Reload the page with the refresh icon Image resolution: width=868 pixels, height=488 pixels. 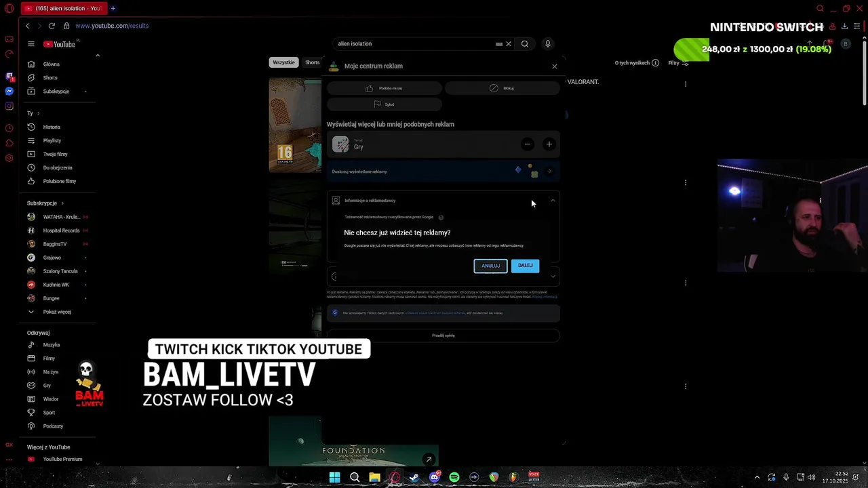click(x=52, y=26)
